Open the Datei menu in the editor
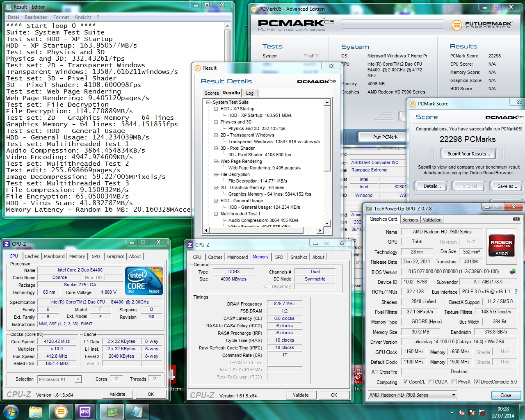 pos(13,17)
